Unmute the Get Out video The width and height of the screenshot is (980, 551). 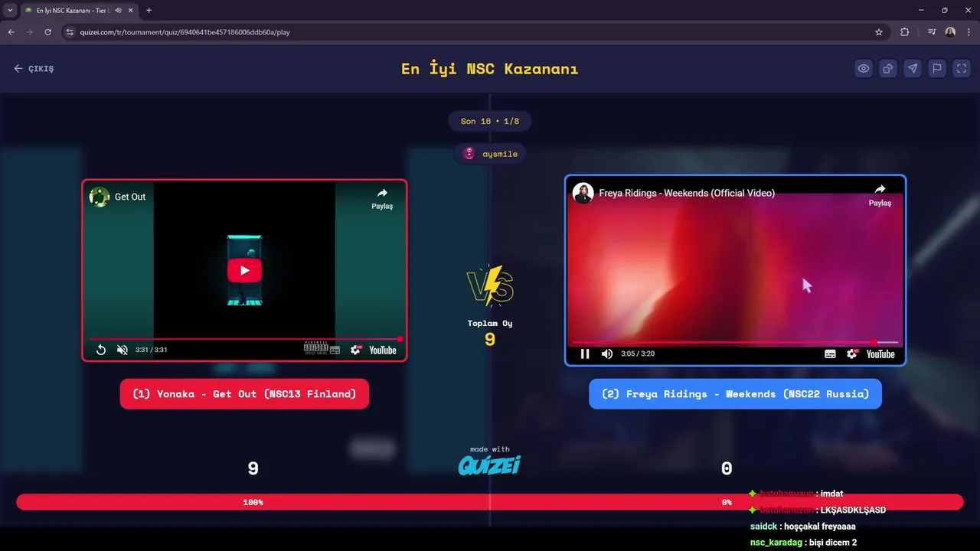122,350
